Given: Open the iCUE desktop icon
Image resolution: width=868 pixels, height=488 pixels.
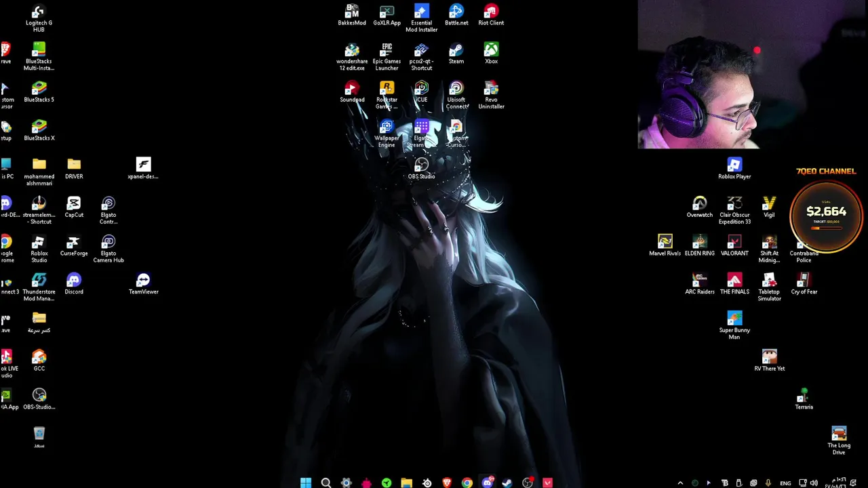Looking at the screenshot, I should tap(421, 92).
